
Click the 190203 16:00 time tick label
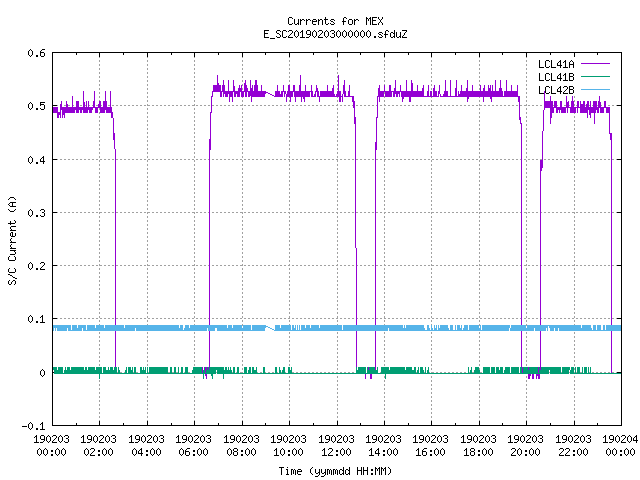[x=430, y=446]
